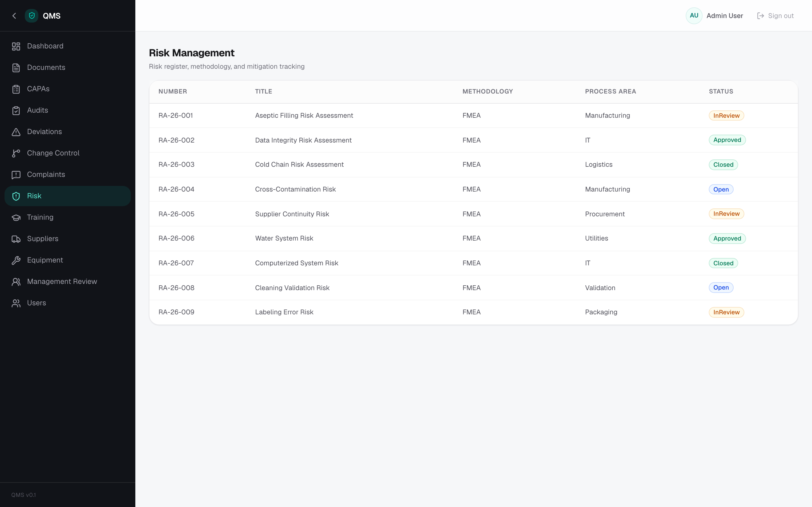The width and height of the screenshot is (812, 507).
Task: Open the Documents file icon
Action: pyautogui.click(x=16, y=68)
